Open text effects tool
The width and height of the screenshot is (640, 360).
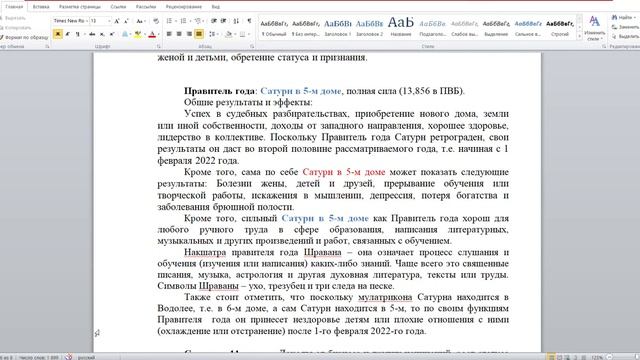pyautogui.click(x=125, y=34)
